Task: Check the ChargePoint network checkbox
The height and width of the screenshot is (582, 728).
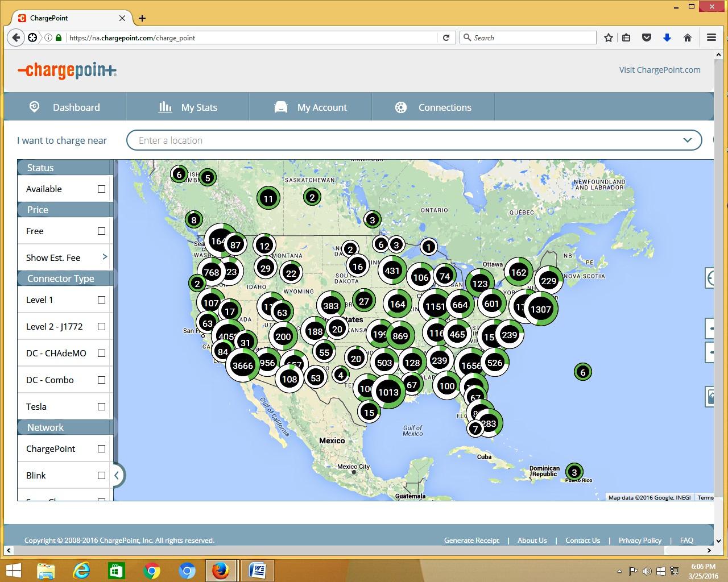Action: click(101, 449)
